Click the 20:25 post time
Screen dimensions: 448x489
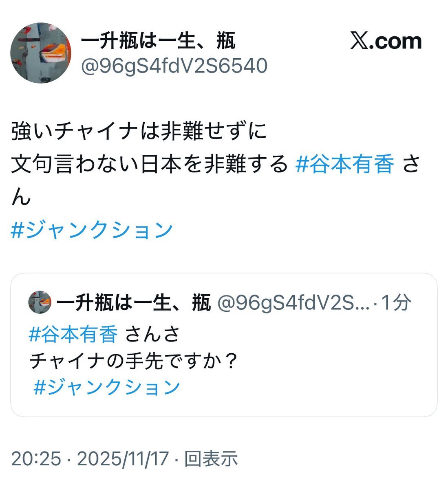pos(36,459)
